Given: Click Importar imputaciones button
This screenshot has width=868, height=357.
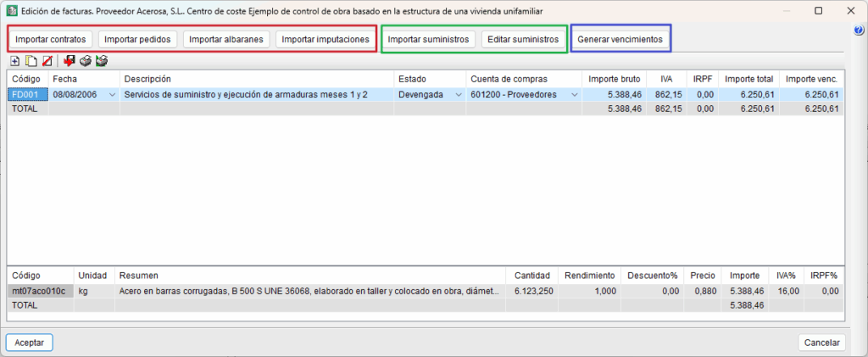Looking at the screenshot, I should pyautogui.click(x=325, y=39).
